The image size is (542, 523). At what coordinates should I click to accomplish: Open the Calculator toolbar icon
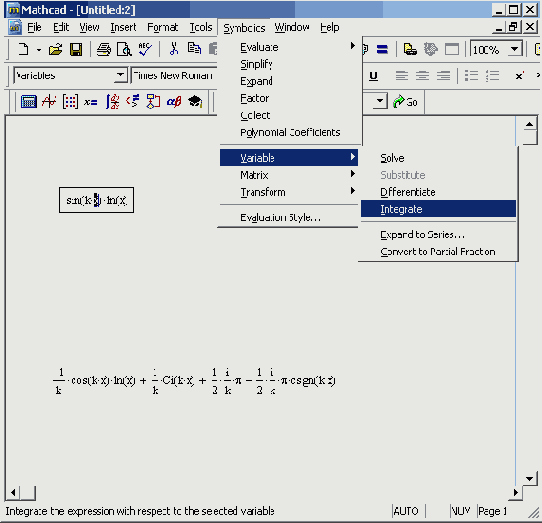pyautogui.click(x=29, y=102)
